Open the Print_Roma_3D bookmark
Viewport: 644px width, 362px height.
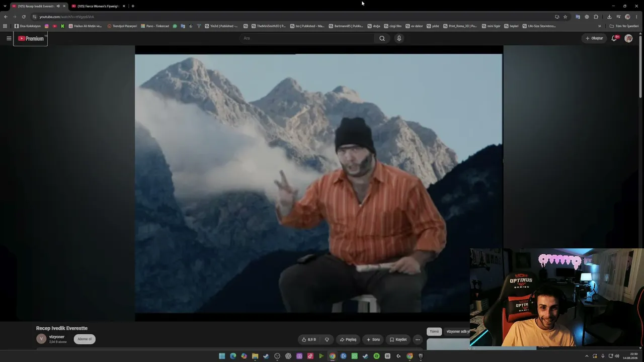pos(460,26)
